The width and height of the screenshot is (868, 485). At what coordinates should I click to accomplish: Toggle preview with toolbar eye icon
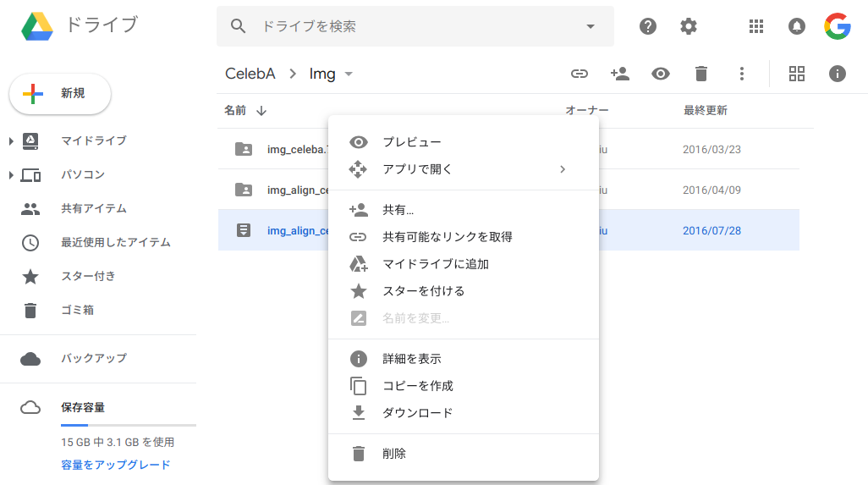coord(661,74)
